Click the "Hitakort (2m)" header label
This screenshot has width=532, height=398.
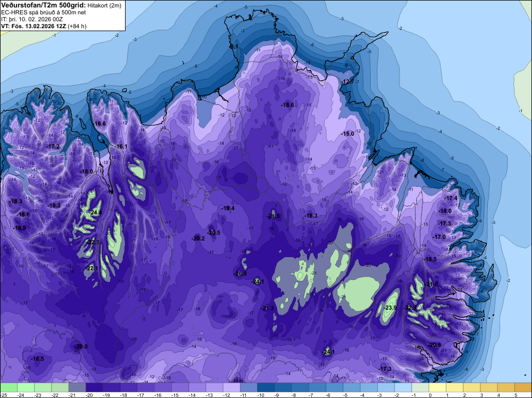tap(104, 5)
